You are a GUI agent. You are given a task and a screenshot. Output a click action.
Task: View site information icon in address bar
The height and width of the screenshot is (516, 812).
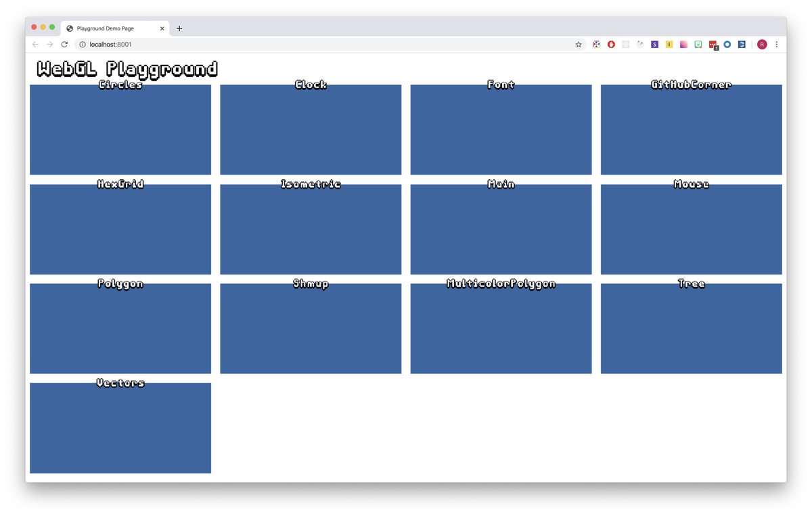(83, 45)
